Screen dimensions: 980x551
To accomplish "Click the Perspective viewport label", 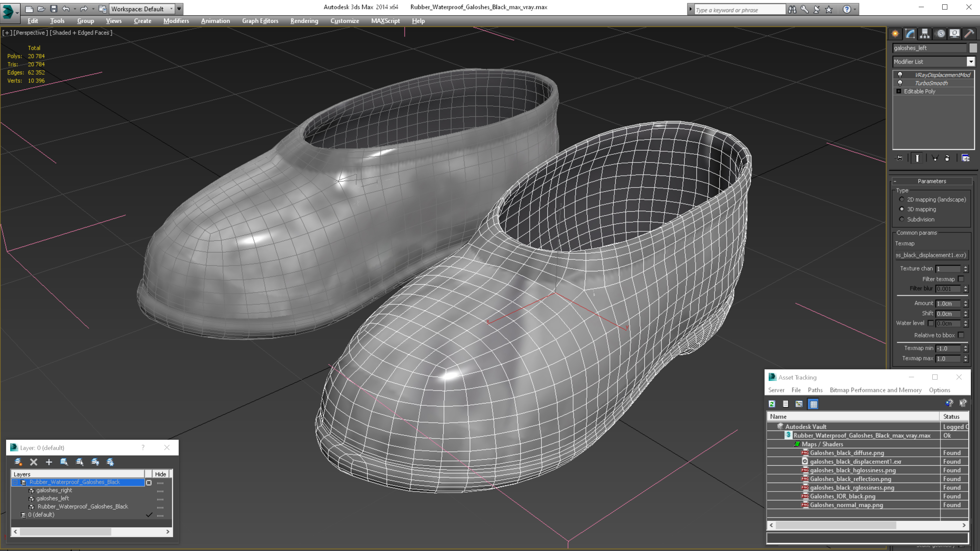I will click(30, 33).
